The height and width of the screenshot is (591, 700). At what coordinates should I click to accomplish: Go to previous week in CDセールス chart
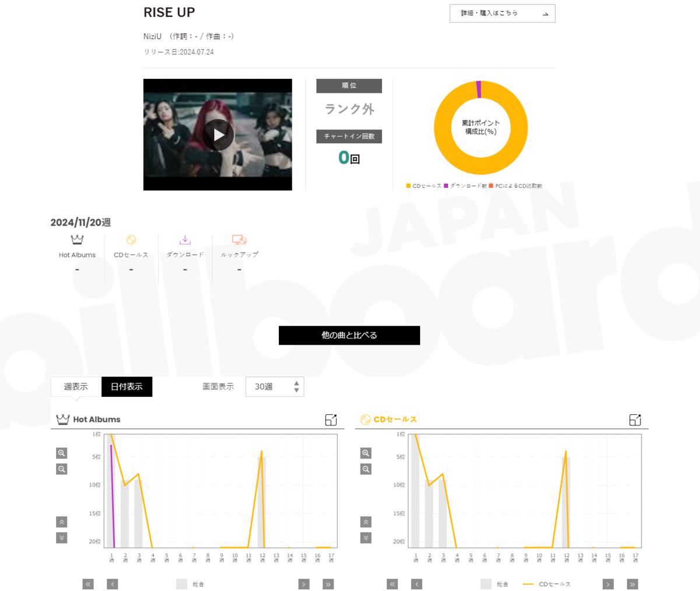(x=416, y=584)
